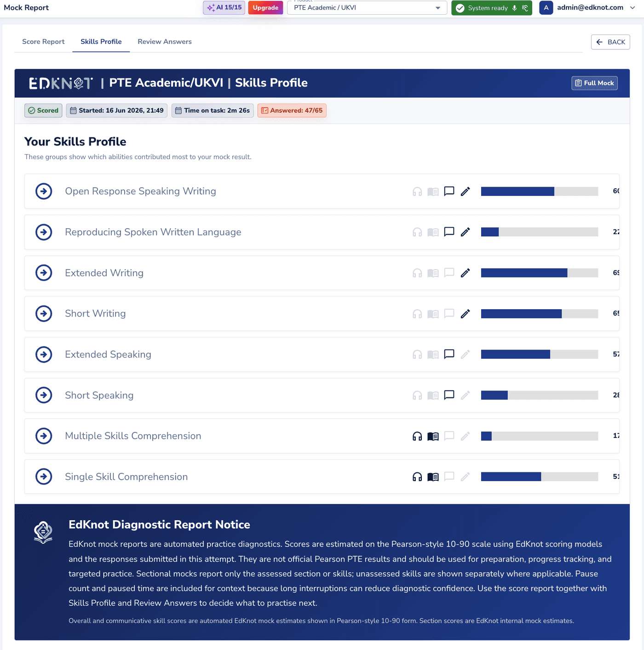Click book icon in Multiple Skills Comprehension row

[433, 436]
